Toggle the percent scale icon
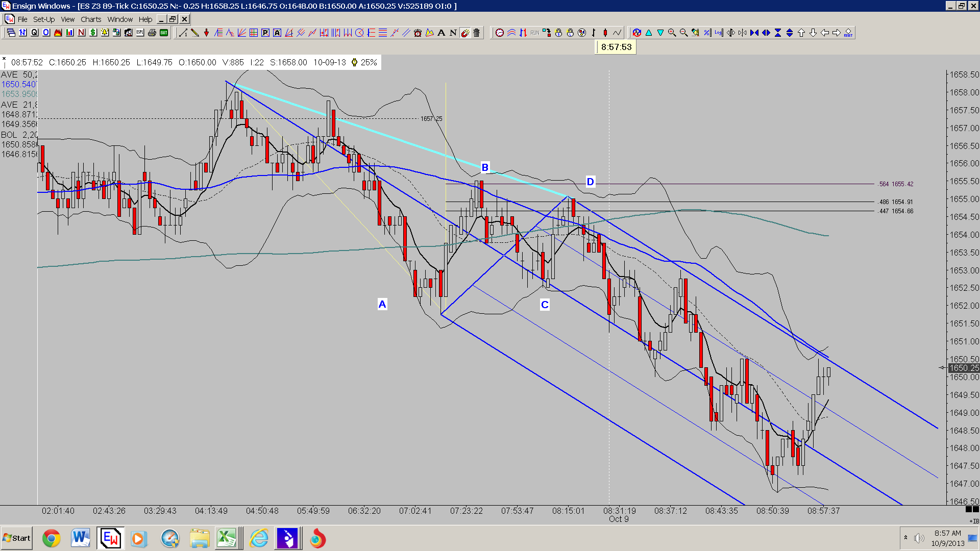Image resolution: width=980 pixels, height=551 pixels. pyautogui.click(x=707, y=33)
